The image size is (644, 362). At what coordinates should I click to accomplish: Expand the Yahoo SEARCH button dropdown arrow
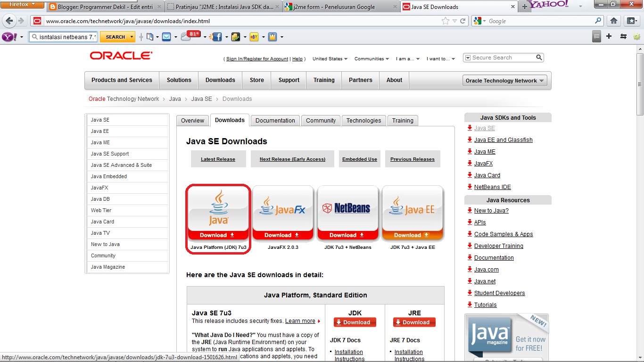pyautogui.click(x=132, y=37)
